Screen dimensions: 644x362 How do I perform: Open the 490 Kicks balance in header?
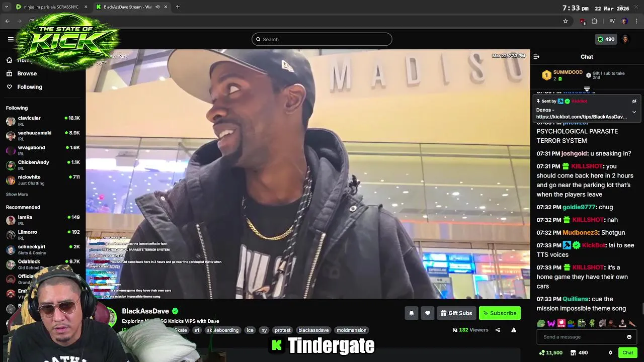click(x=606, y=39)
